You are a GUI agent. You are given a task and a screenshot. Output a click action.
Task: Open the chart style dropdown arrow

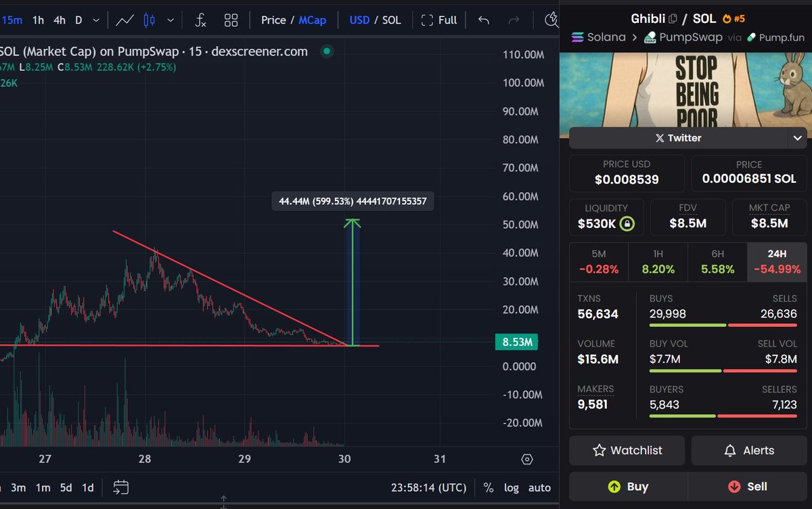[x=171, y=20]
